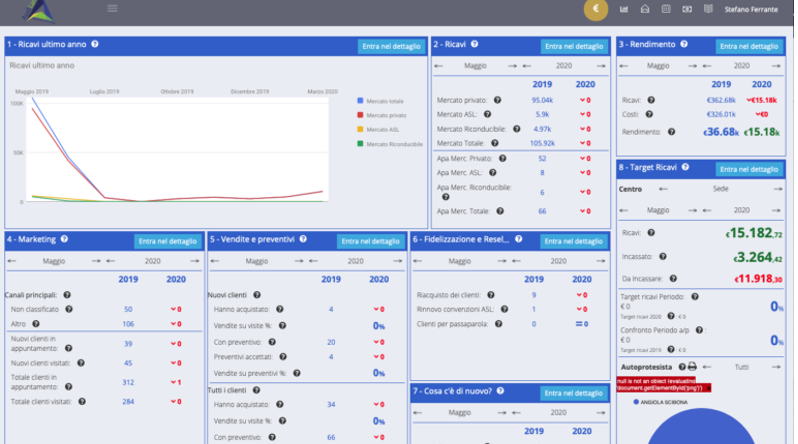Screen dimensions: 798x444
Task: Go to next year in Rendimento panel
Action: (x=776, y=66)
